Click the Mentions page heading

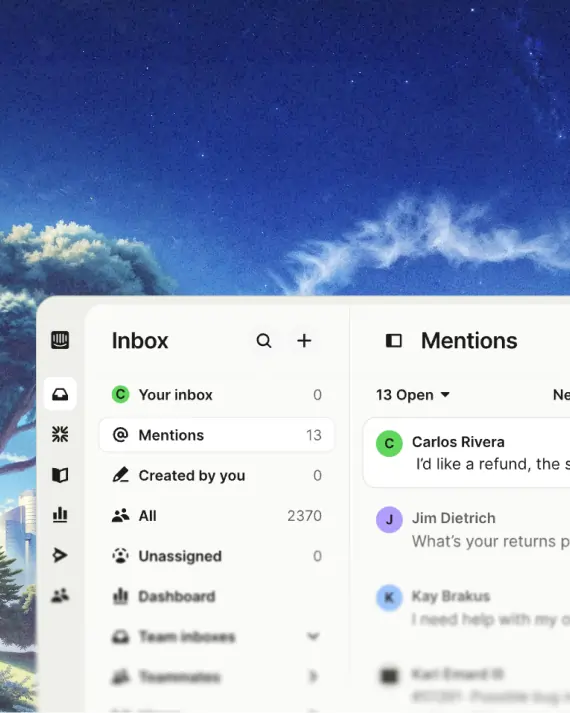[x=469, y=341]
